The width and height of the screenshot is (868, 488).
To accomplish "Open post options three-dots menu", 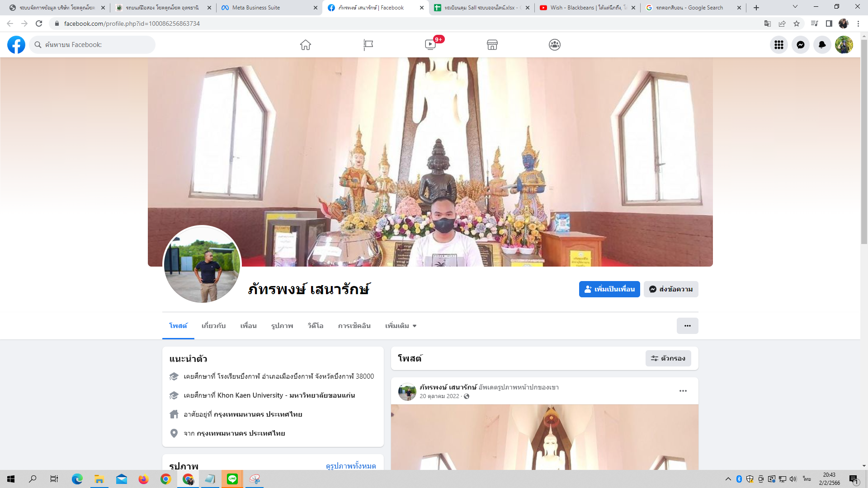I will (683, 391).
